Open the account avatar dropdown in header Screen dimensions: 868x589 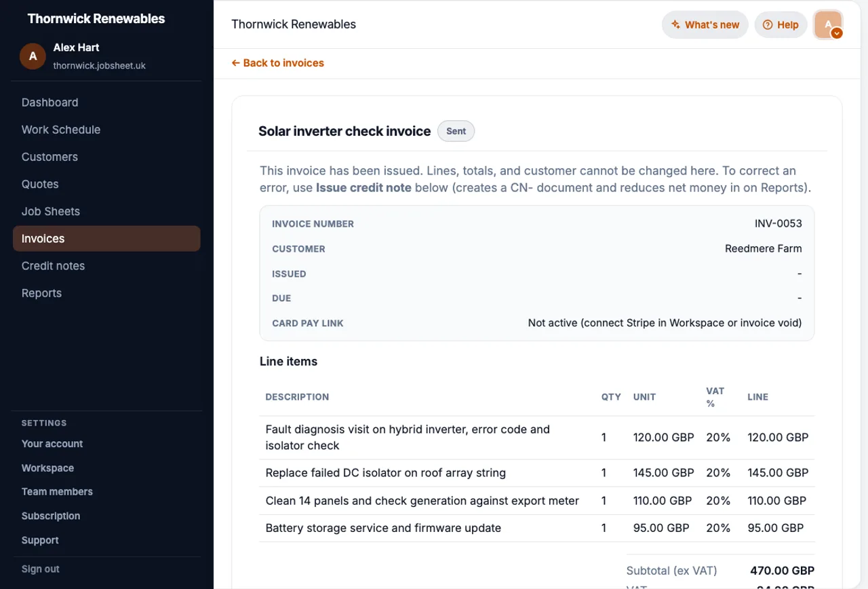click(x=828, y=25)
